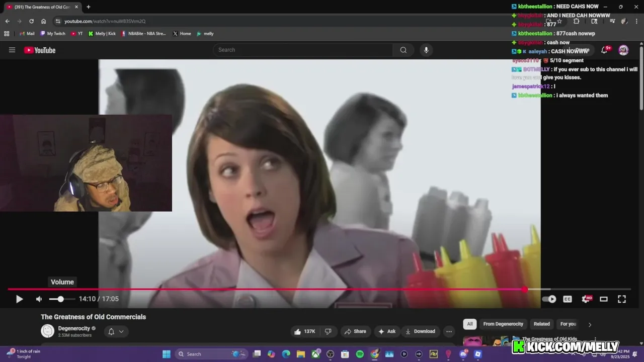The height and width of the screenshot is (362, 644).
Task: Select the Related filter chip
Action: click(x=542, y=324)
